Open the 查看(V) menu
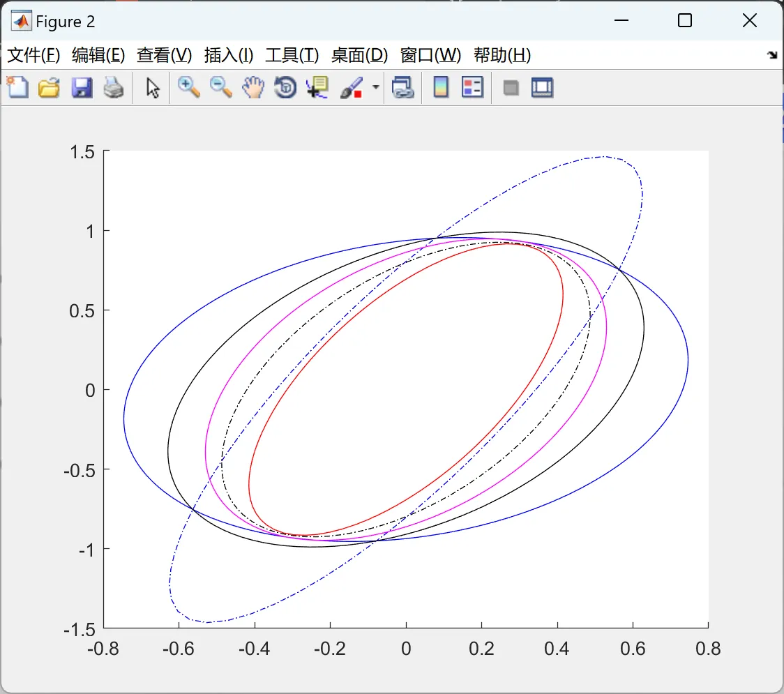The image size is (784, 694). click(164, 55)
